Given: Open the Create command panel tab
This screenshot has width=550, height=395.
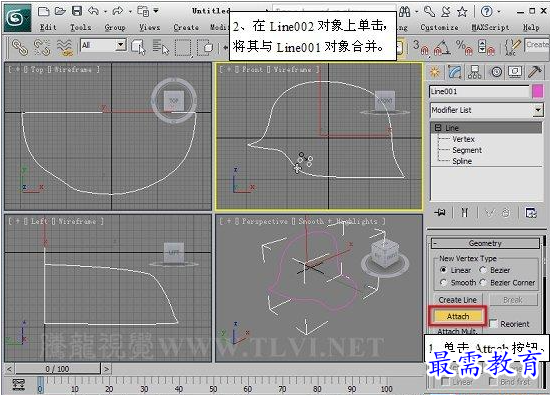Looking at the screenshot, I should point(435,72).
